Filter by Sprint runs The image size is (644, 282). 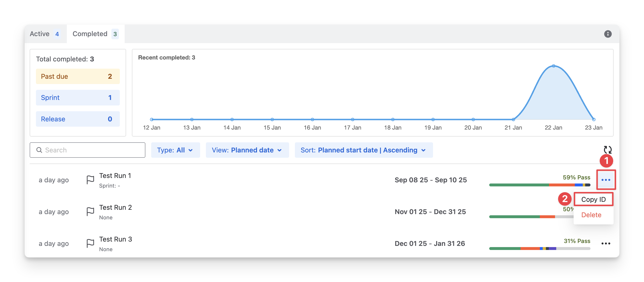click(78, 98)
